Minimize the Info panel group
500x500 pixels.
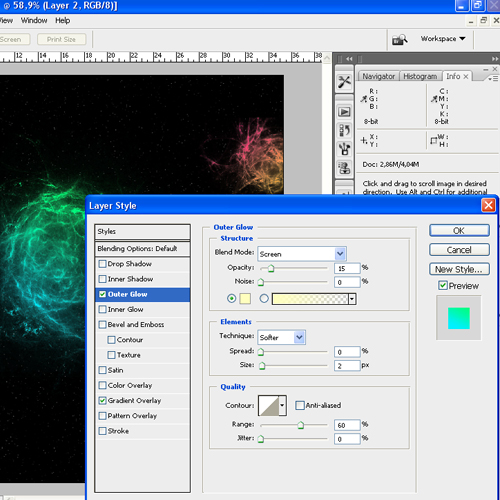click(486, 69)
